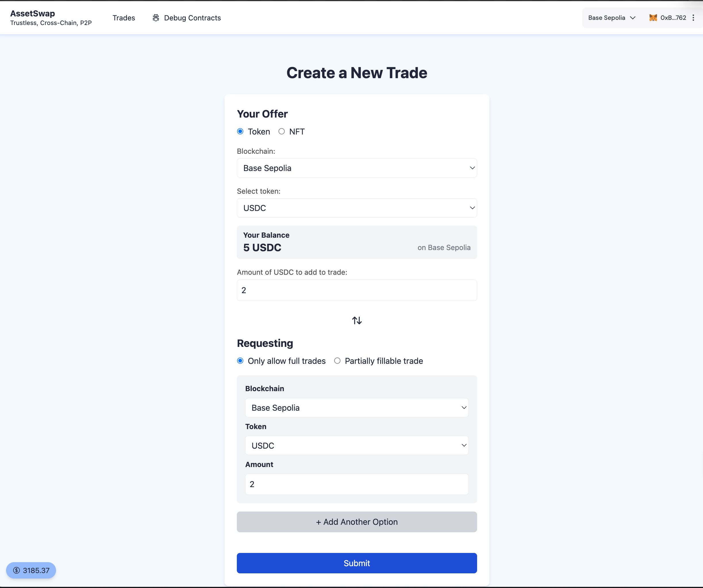
Task: Open the Debug Contracts page
Action: (x=187, y=18)
